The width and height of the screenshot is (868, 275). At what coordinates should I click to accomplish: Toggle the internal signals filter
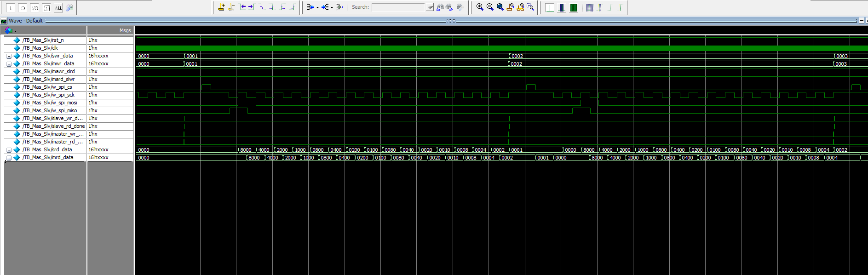point(46,8)
